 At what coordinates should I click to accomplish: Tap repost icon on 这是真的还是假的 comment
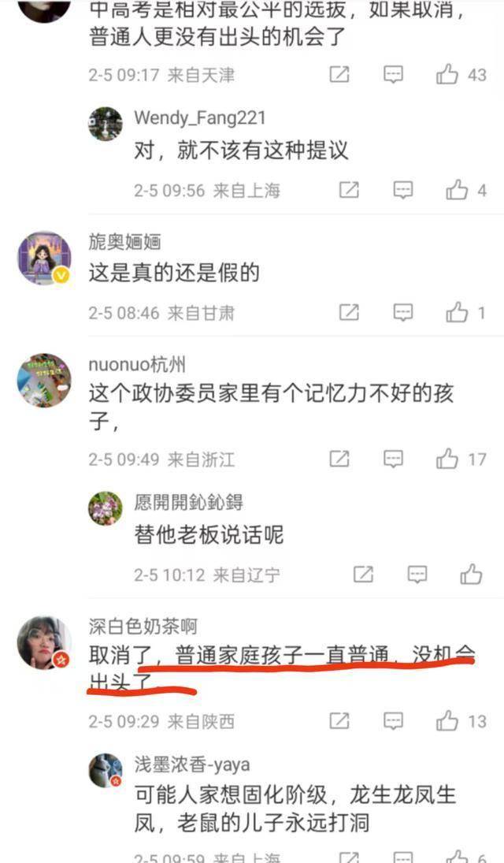(349, 313)
